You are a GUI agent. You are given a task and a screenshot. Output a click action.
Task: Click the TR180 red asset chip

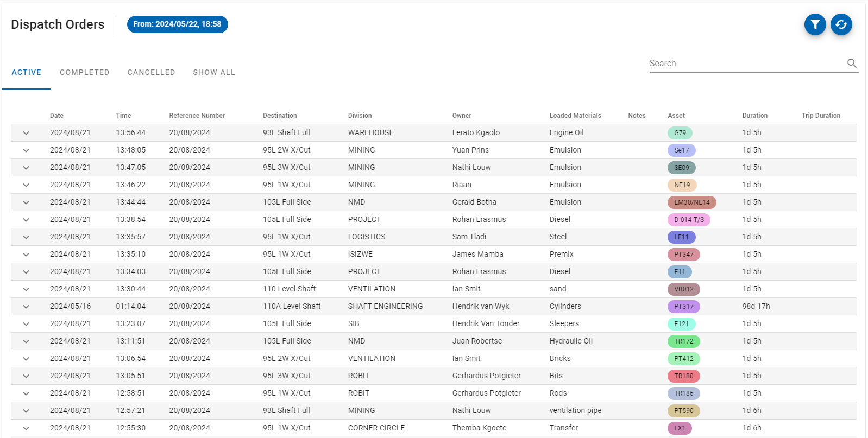point(683,376)
